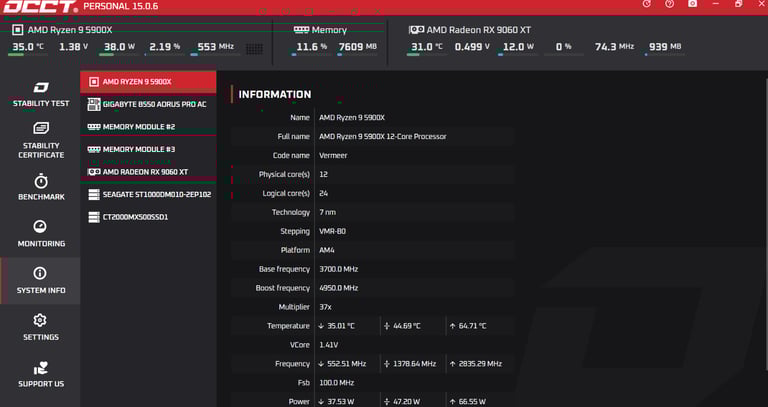
Task: Click the full name value AMD Ryzen 9 5900X 12-Core Processor
Action: [x=383, y=137]
